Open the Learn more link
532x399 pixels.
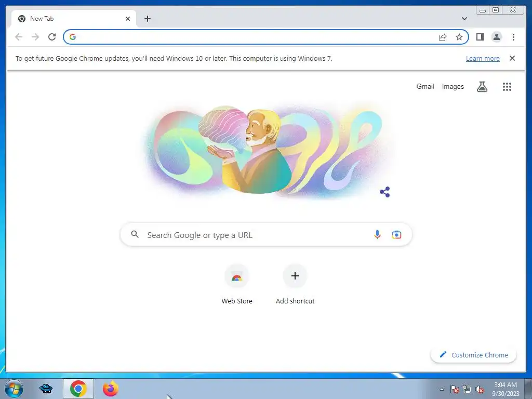coord(483,58)
